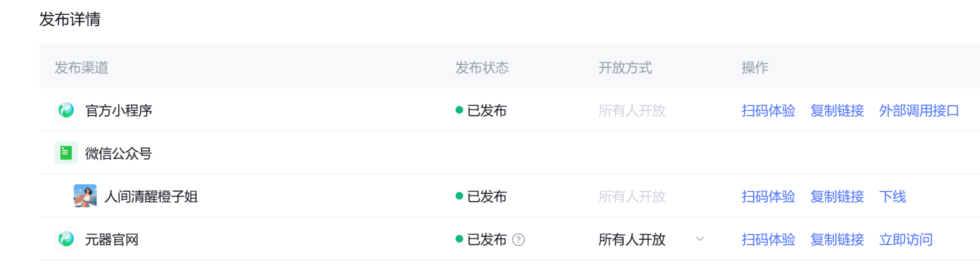Click 下线 to take 人间清醒橙子姐 offline
This screenshot has width=980, height=271.
[x=892, y=197]
